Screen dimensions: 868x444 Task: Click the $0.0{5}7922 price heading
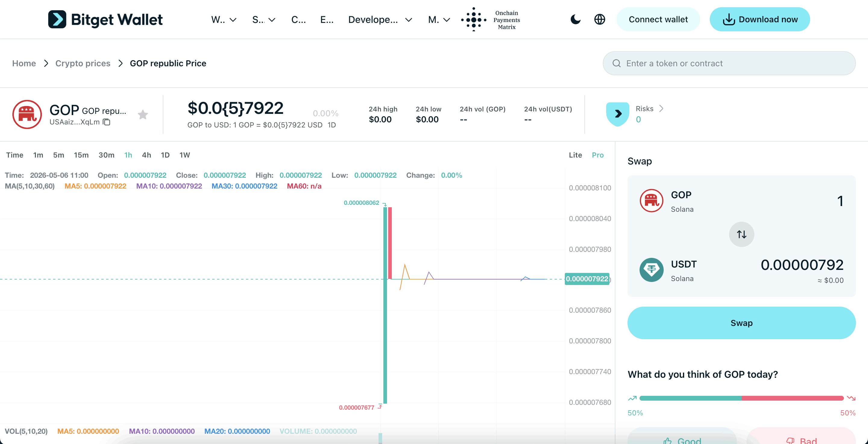tap(235, 108)
